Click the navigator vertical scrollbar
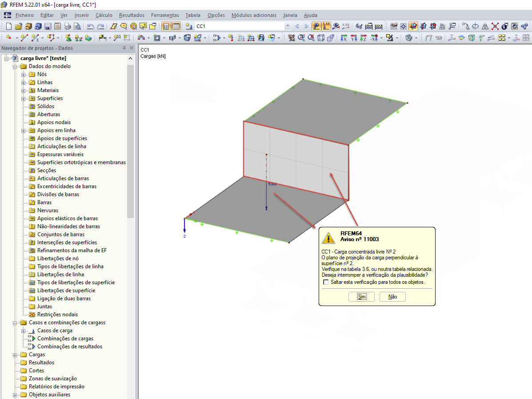The height and width of the screenshot is (399, 532). [130, 141]
